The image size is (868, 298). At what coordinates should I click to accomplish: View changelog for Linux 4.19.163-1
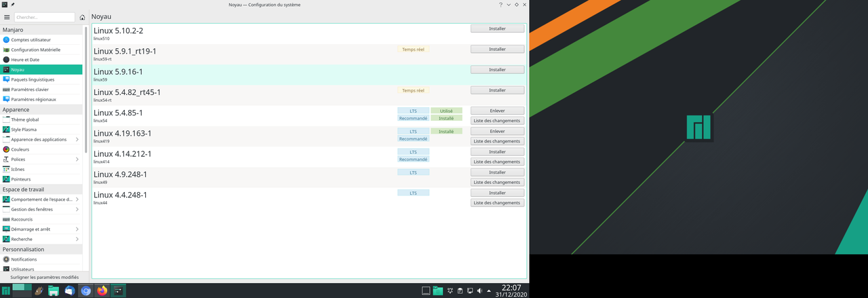tap(497, 141)
